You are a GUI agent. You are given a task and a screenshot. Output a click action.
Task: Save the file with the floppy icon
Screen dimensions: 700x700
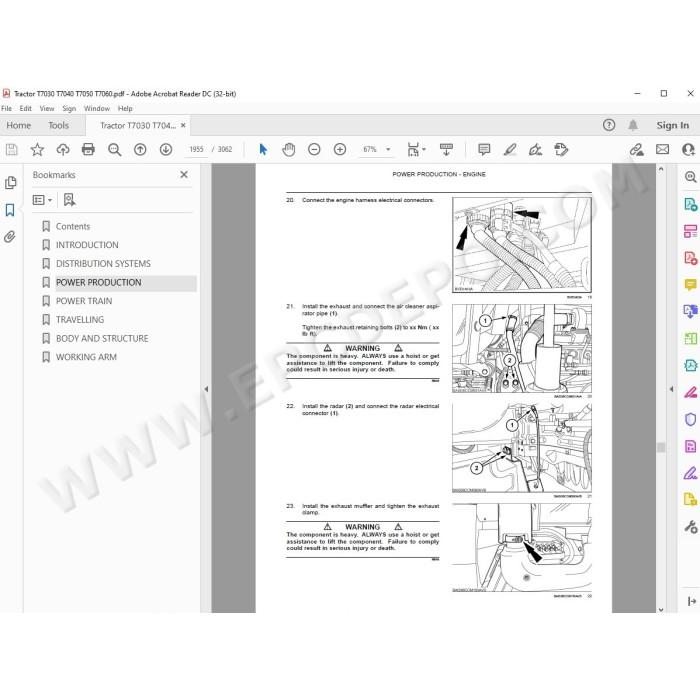click(12, 149)
